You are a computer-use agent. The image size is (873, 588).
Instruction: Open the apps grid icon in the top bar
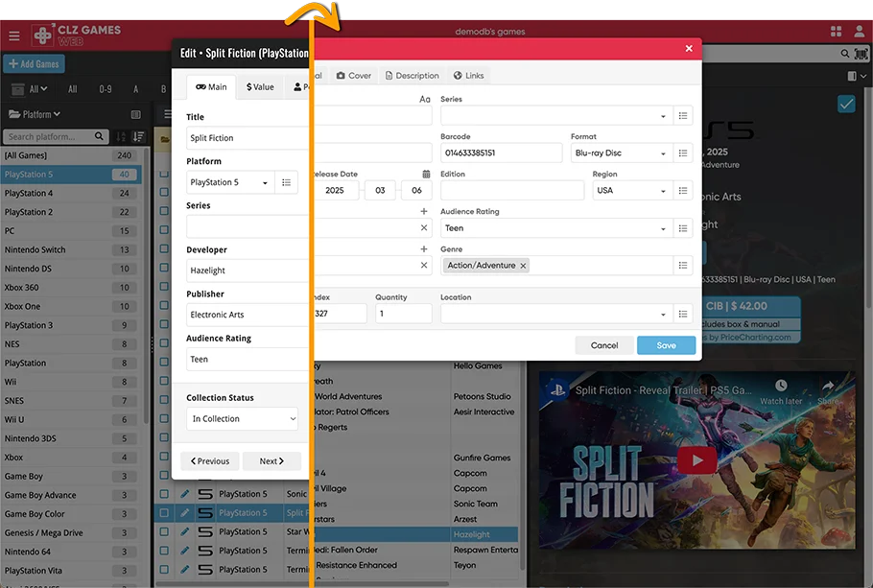click(836, 32)
